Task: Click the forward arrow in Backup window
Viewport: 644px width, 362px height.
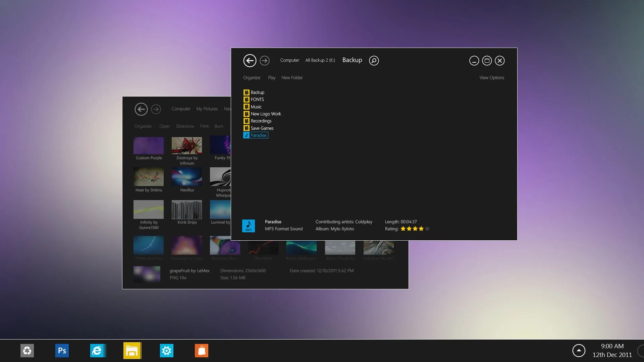Action: coord(265,61)
